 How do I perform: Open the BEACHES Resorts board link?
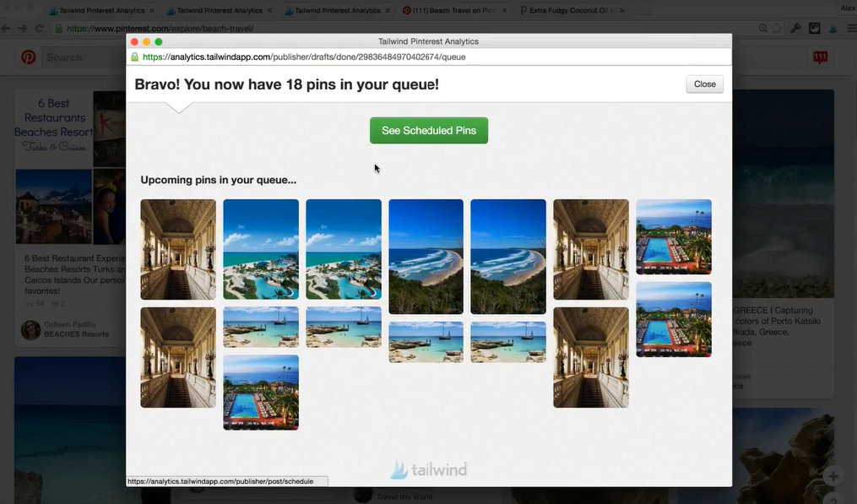[x=77, y=334]
